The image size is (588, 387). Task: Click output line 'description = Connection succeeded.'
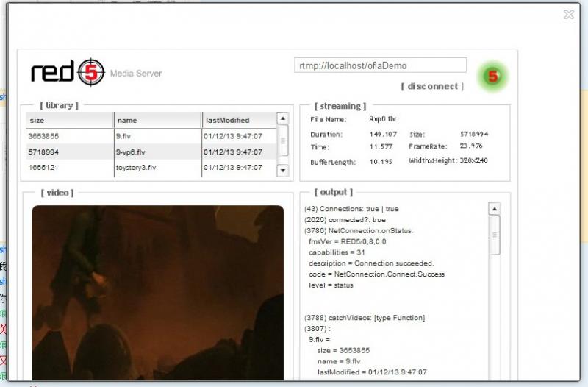[x=371, y=263]
